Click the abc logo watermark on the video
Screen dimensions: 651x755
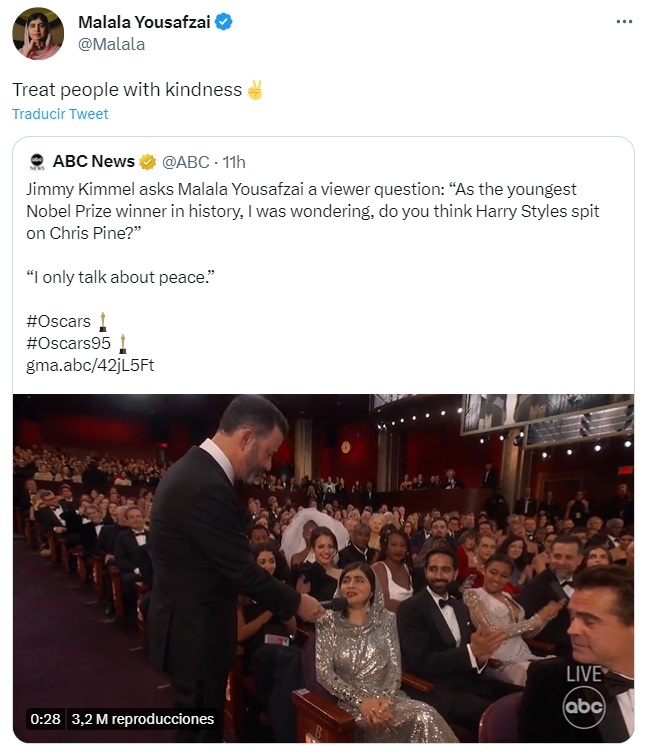click(x=584, y=708)
